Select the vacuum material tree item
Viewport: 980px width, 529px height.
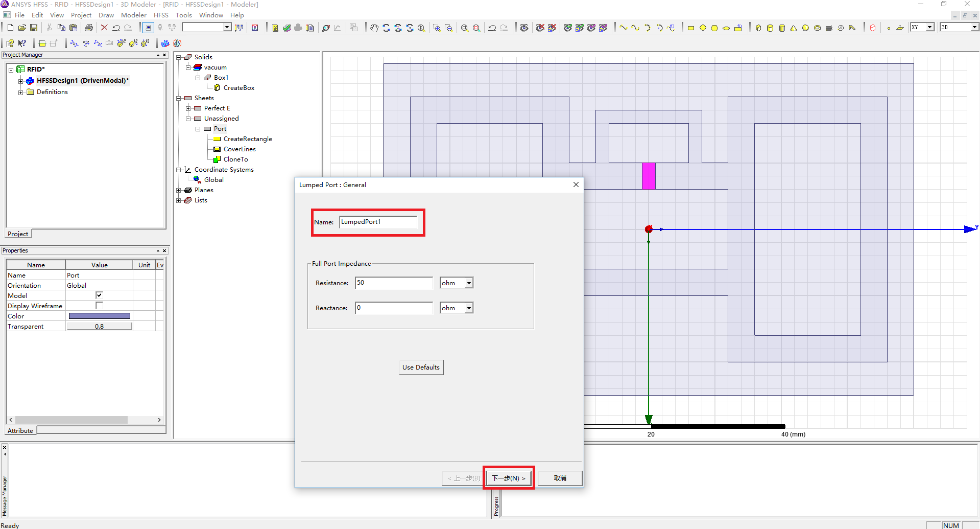tap(215, 67)
